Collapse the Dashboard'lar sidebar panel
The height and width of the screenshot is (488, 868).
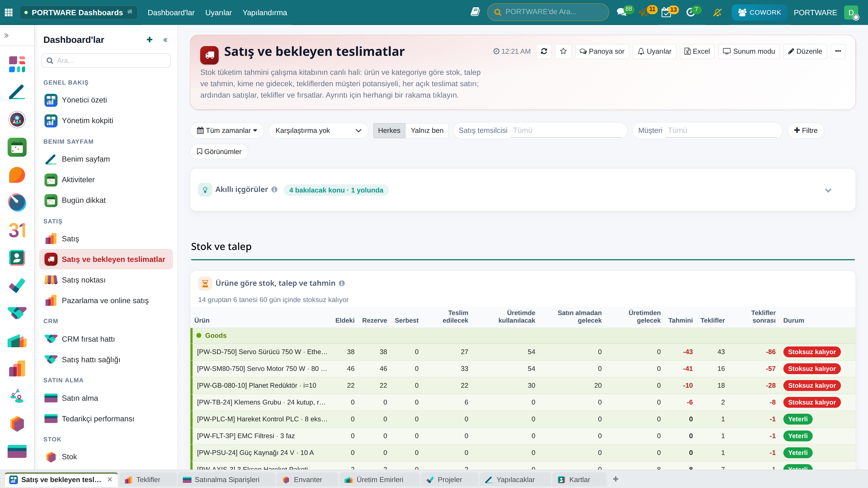[x=165, y=40]
